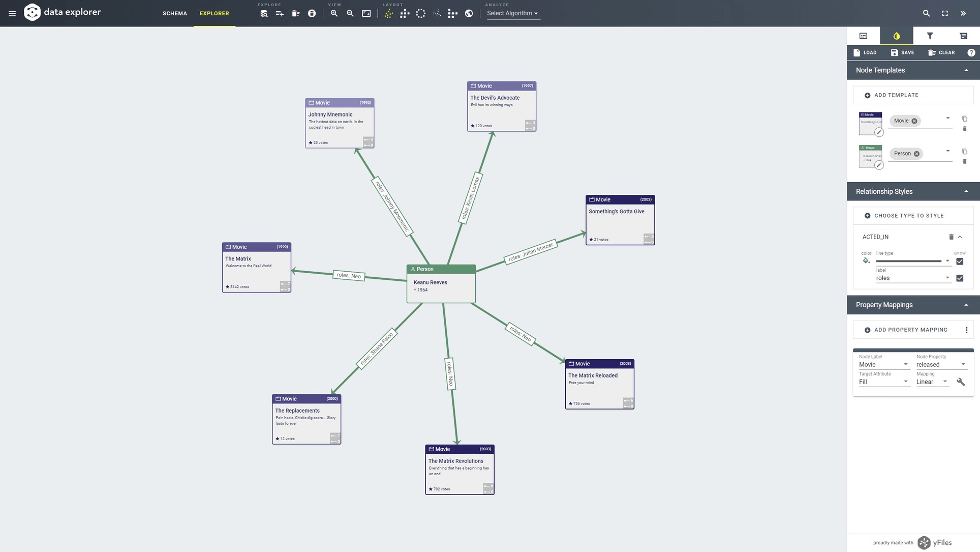Image resolution: width=980 pixels, height=552 pixels.
Task: Apply the hierarchic layout icon
Action: [x=405, y=14]
